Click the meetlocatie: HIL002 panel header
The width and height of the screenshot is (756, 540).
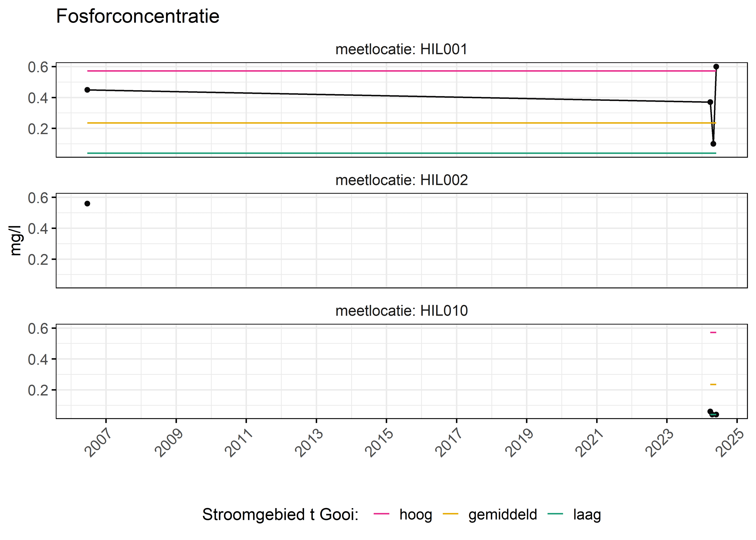click(x=401, y=180)
